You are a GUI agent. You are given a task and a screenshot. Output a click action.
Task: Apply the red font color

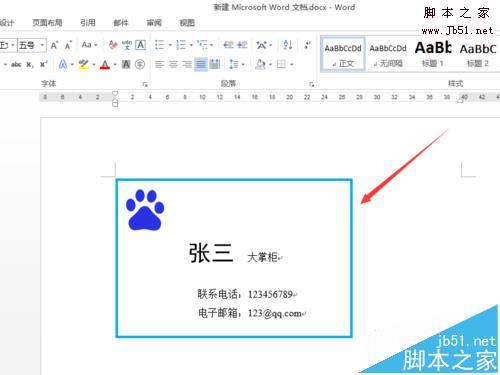click(x=105, y=64)
